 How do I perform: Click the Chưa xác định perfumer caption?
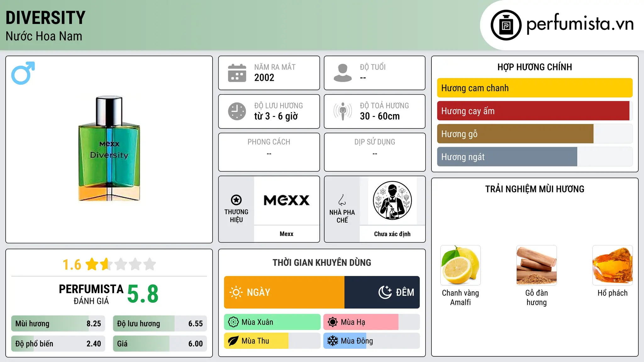click(x=392, y=234)
